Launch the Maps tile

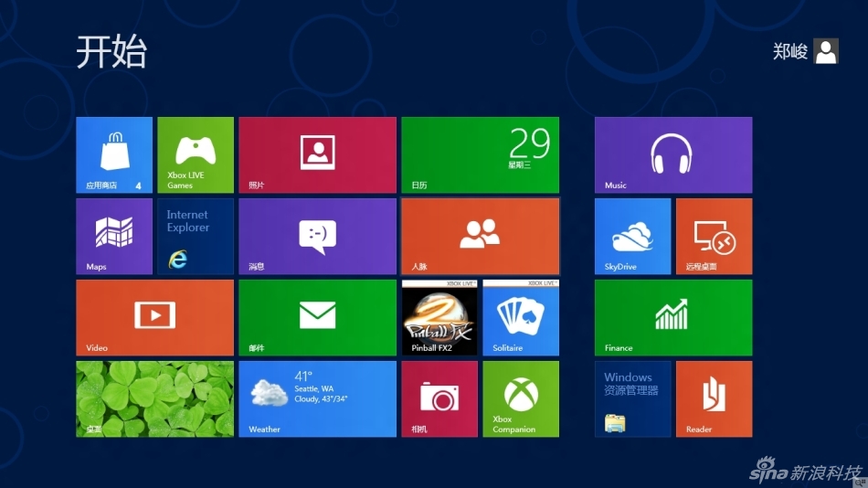point(114,236)
